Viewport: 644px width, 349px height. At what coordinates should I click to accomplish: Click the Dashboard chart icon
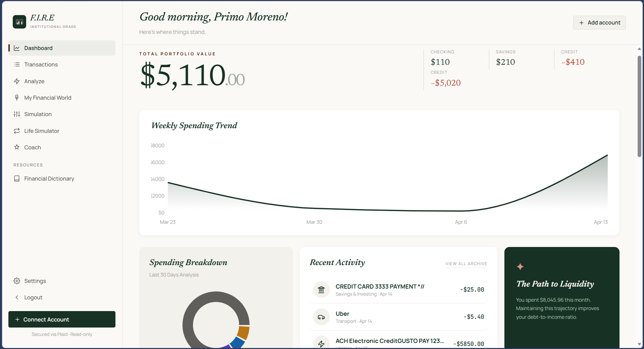click(x=17, y=48)
